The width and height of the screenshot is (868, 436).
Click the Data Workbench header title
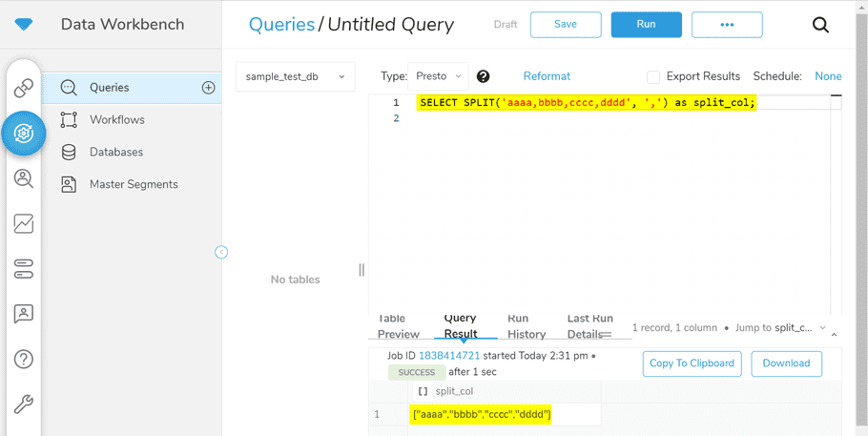click(122, 25)
